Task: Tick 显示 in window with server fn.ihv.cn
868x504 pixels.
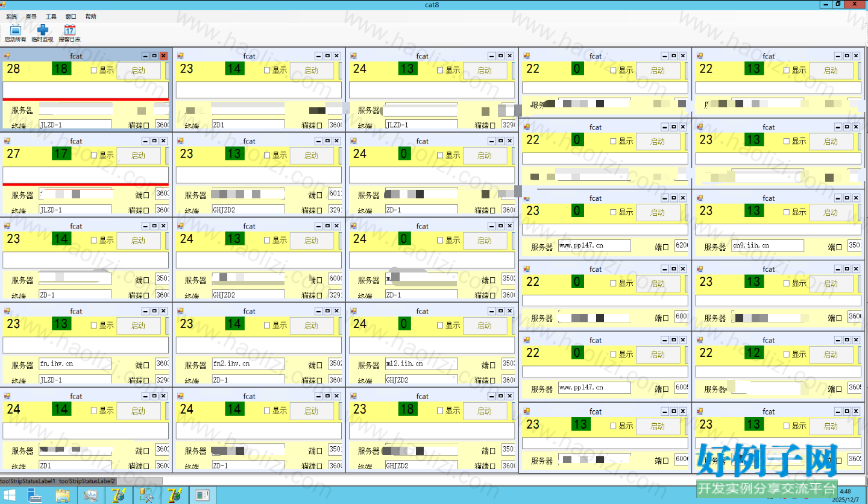Action: 93,325
